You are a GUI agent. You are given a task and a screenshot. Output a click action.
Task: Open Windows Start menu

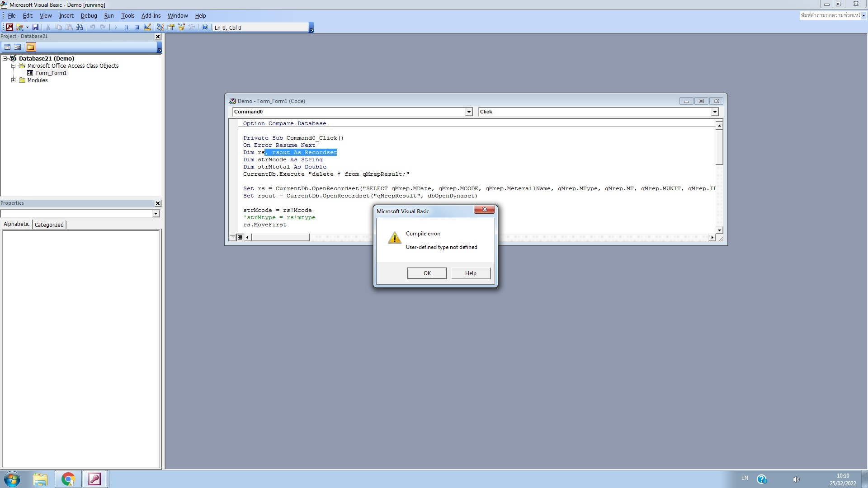(12, 479)
